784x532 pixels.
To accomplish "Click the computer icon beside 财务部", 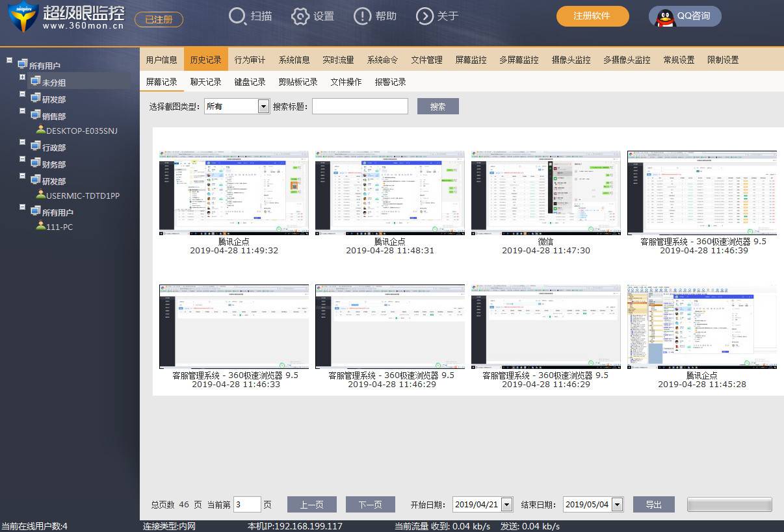I will pos(36,163).
